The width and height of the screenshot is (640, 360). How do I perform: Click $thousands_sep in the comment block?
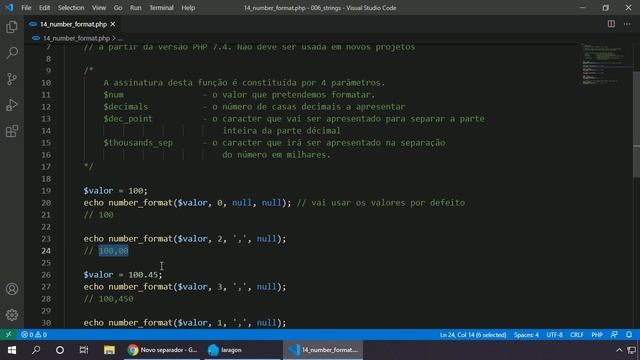[x=138, y=143]
